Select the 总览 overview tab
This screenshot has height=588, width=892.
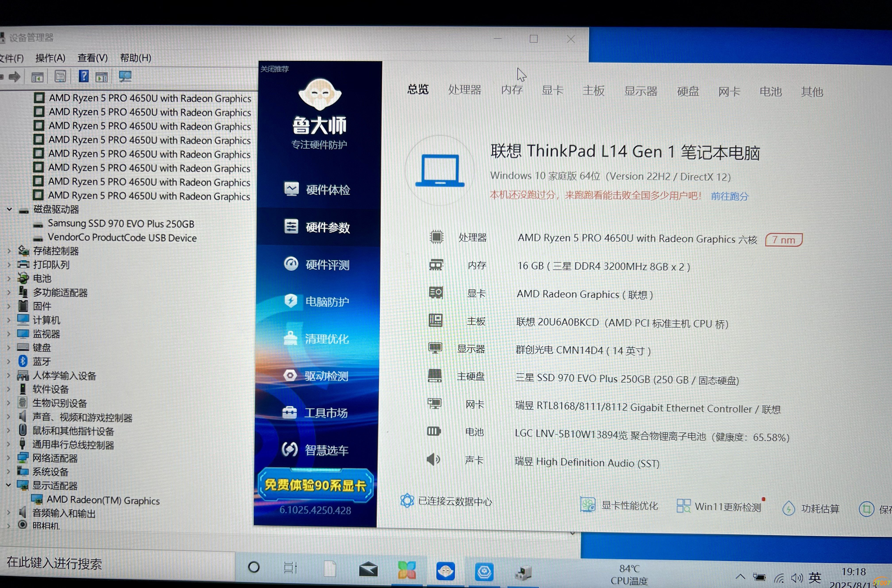click(418, 89)
